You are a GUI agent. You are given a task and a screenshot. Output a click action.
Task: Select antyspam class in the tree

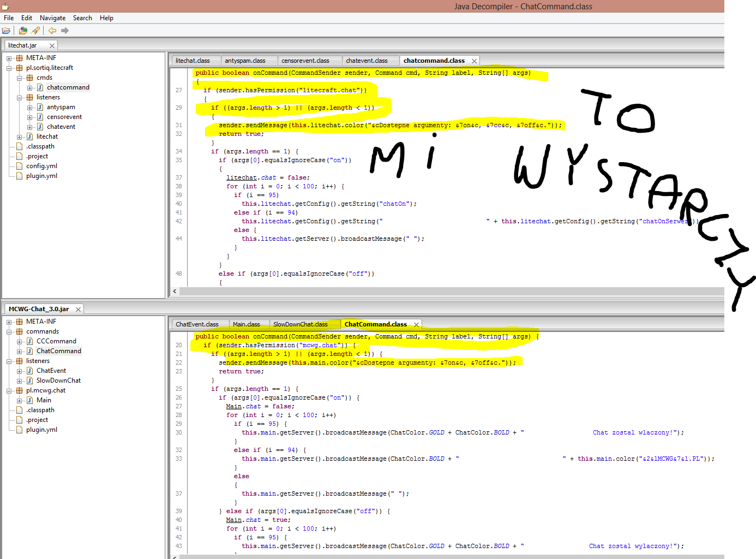pos(61,107)
